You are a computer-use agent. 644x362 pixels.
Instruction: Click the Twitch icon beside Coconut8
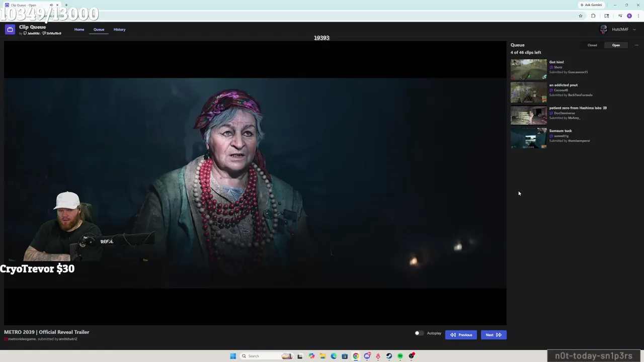pos(551,90)
